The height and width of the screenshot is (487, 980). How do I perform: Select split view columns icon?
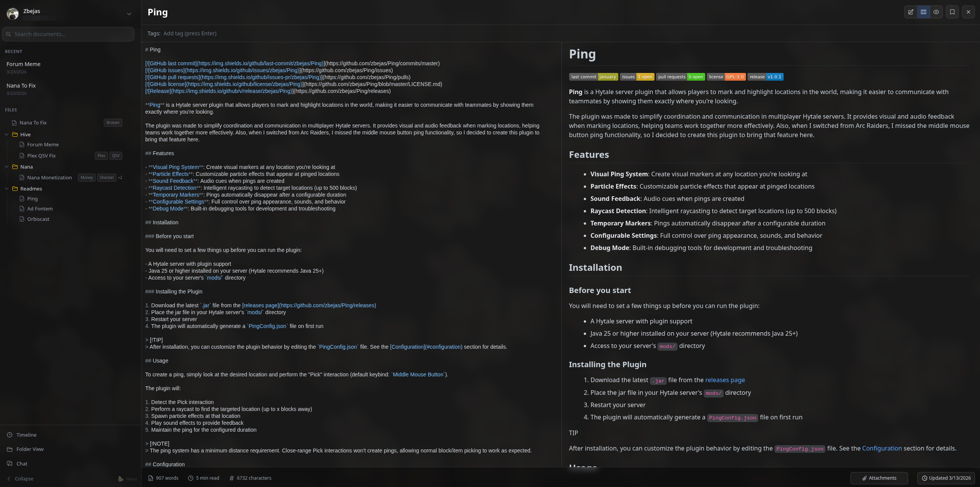click(x=924, y=12)
